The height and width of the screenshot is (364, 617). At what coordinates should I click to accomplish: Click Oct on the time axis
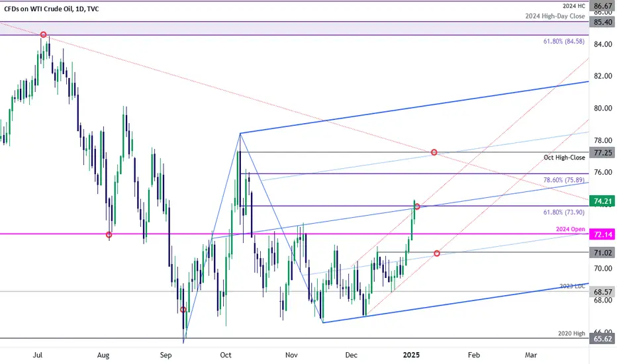tap(226, 355)
